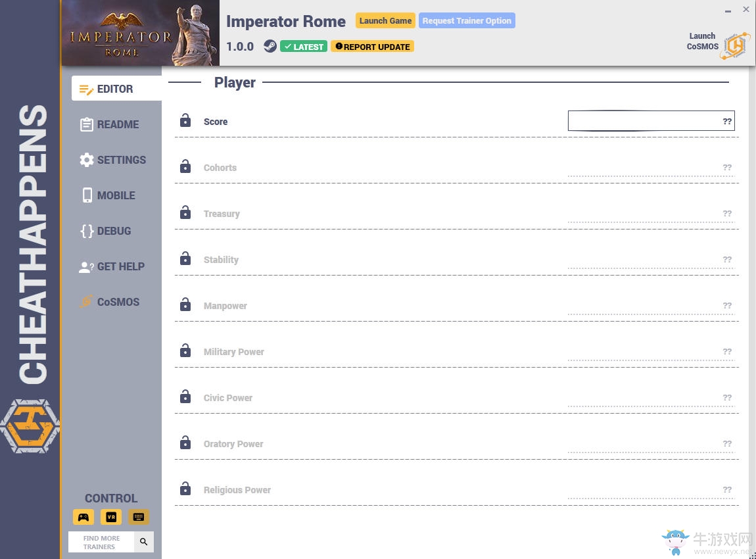Click the Manpower label text

coord(225,306)
